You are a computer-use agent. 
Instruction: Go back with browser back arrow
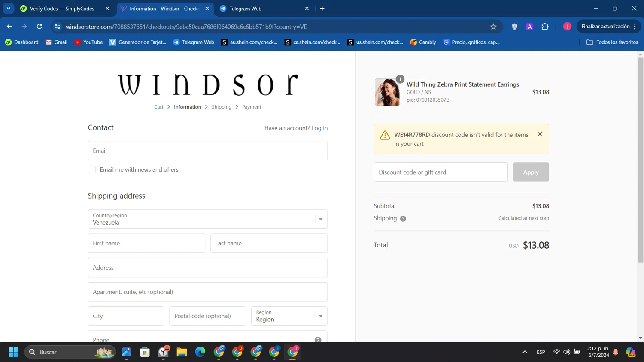pyautogui.click(x=9, y=27)
